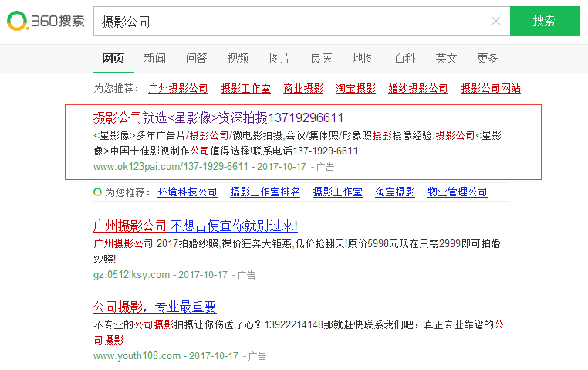Open the 星影像 ad result title
This screenshot has height=370, width=588.
[x=218, y=117]
